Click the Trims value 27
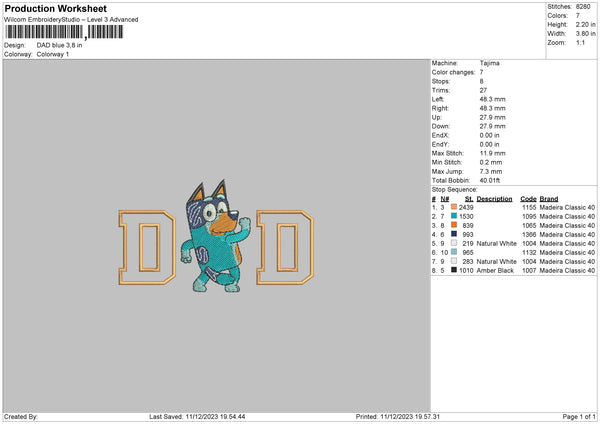 483,90
